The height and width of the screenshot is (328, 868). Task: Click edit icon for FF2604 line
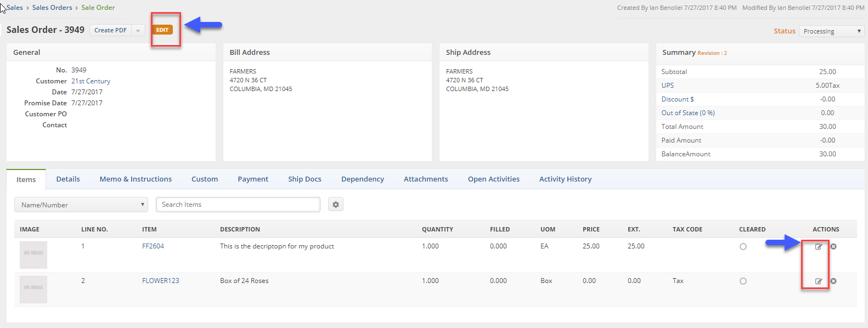(818, 247)
